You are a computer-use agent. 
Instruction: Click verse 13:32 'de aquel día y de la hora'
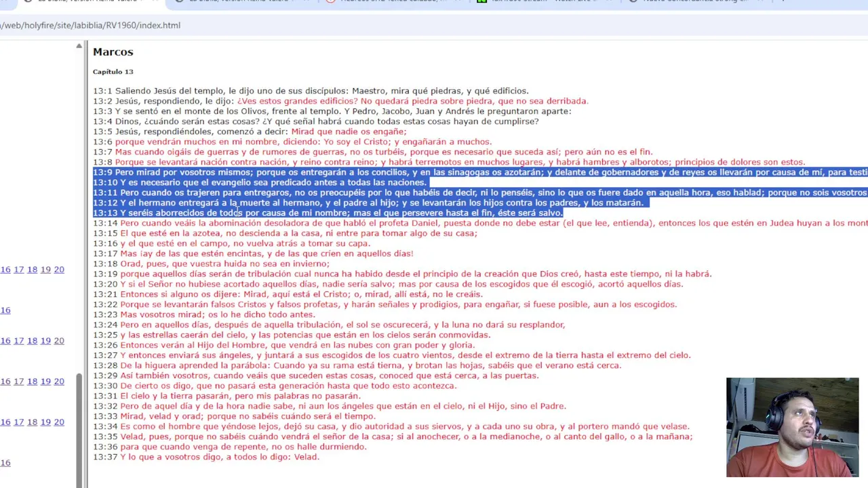coord(330,406)
